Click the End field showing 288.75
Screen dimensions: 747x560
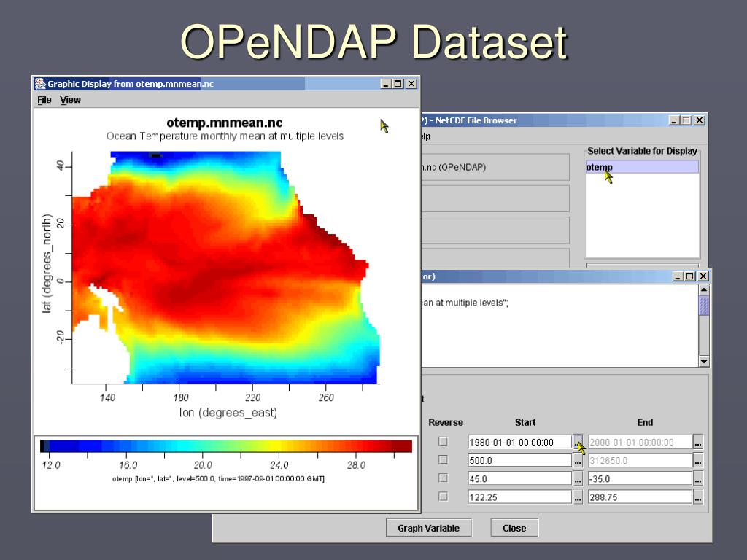640,497
